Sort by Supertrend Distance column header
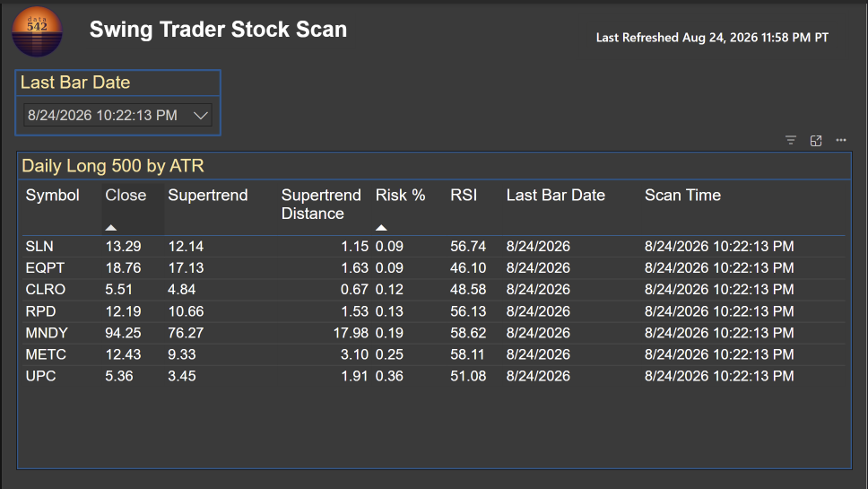Screen dimensions: 868x489 click(321, 204)
